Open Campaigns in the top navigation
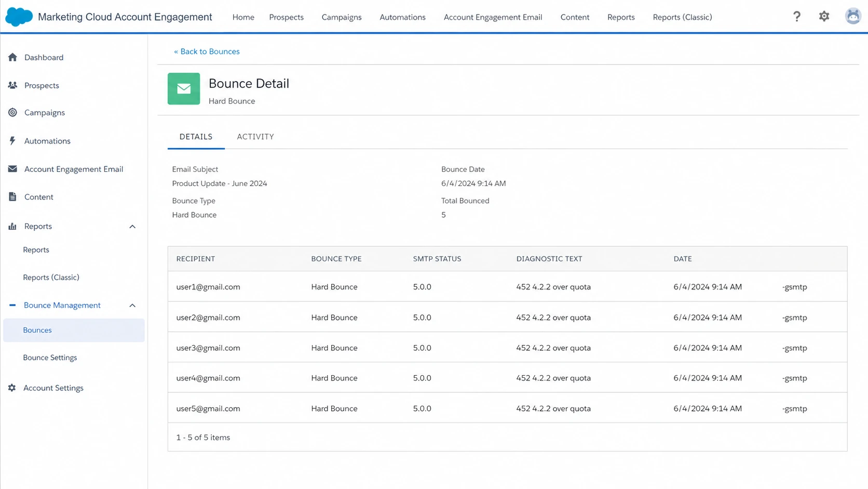Image resolution: width=868 pixels, height=489 pixels. pyautogui.click(x=342, y=17)
